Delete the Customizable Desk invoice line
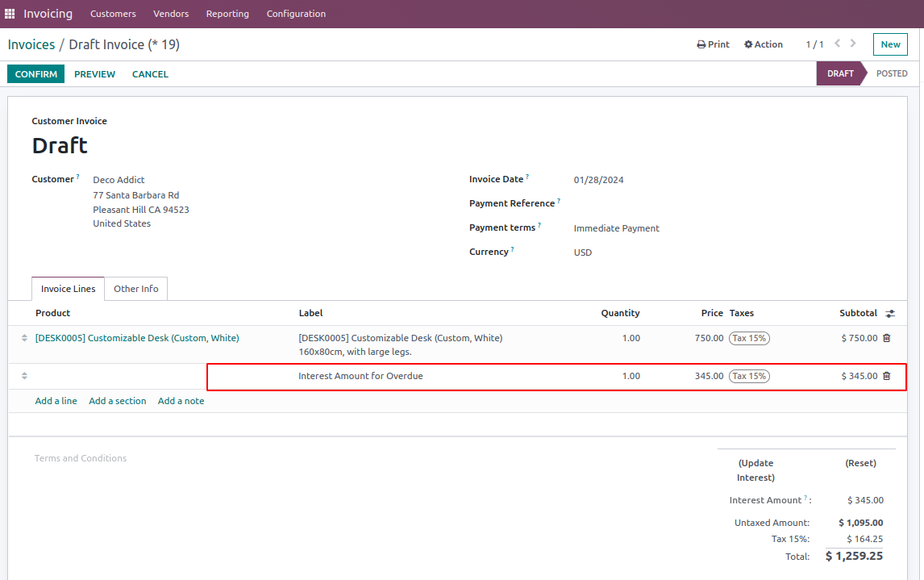This screenshot has width=924, height=580. point(887,338)
